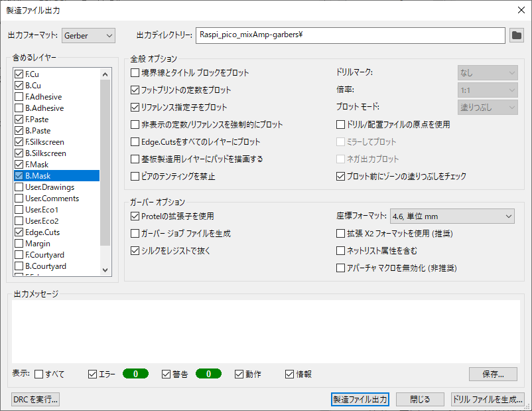
Task: Check ドリル/配置ファイルの原点を使用
Action: 341,125
